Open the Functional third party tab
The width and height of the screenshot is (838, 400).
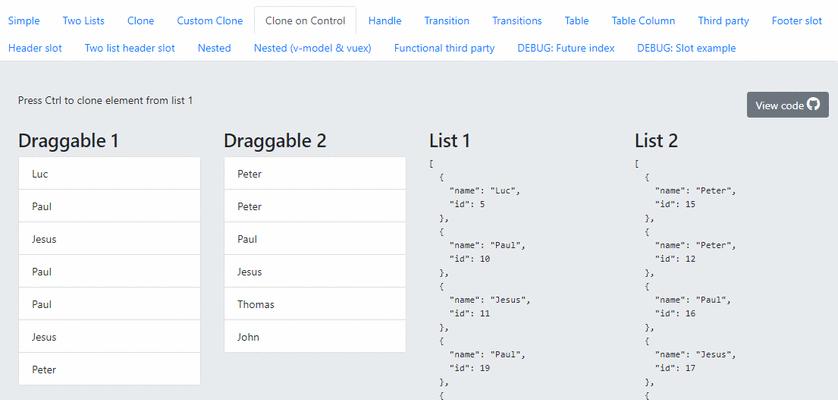pos(444,48)
